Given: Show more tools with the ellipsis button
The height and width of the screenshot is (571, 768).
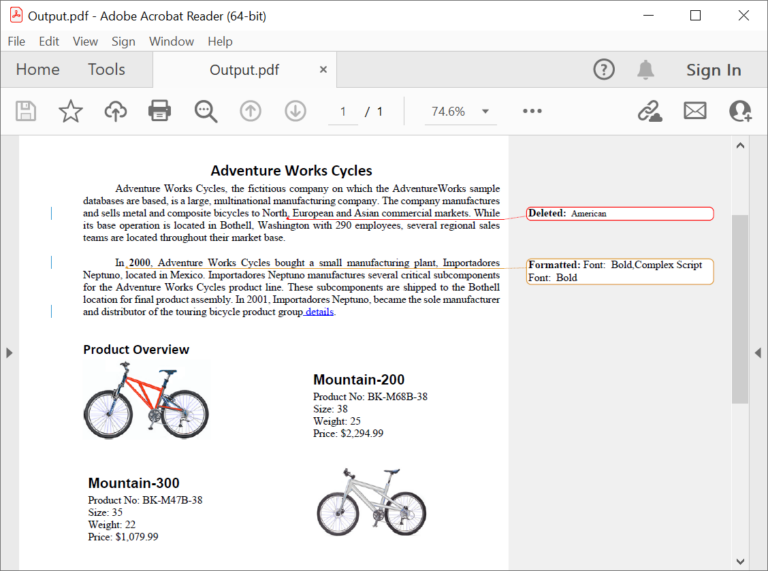Looking at the screenshot, I should pyautogui.click(x=532, y=111).
